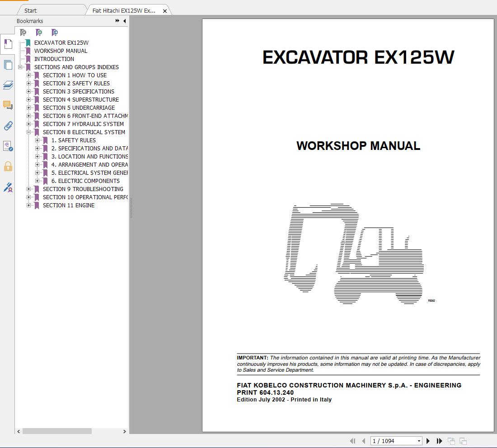Collapse the Bookmarks panel with left arrow
This screenshot has height=448, width=497.
[x=125, y=21]
